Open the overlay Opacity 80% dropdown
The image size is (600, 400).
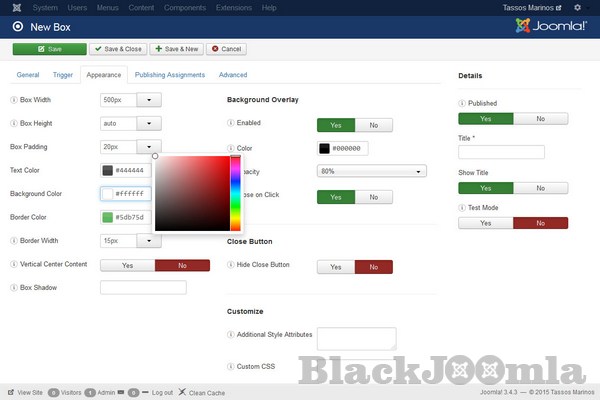pos(371,171)
